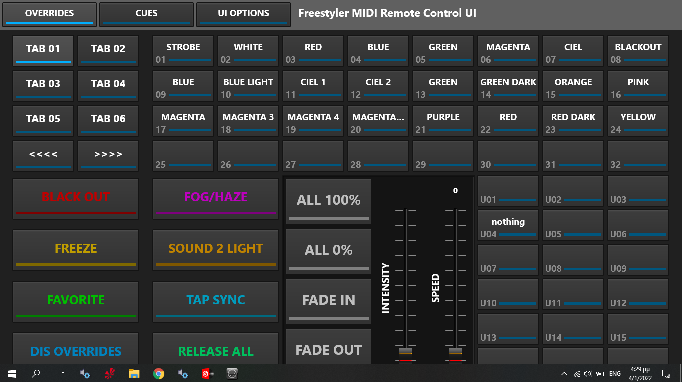Trigger the STROBE override 01
The height and width of the screenshot is (382, 682).
pos(183,51)
